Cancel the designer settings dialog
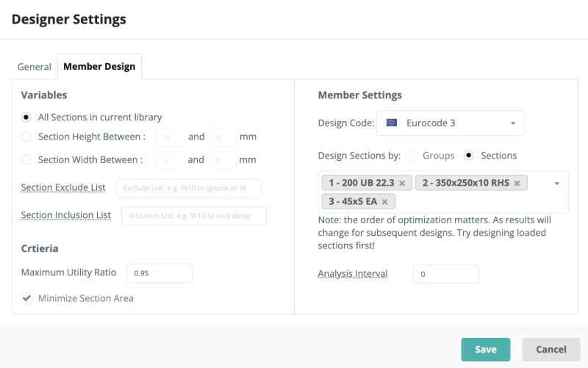Image resolution: width=588 pixels, height=368 pixels. [x=551, y=350]
